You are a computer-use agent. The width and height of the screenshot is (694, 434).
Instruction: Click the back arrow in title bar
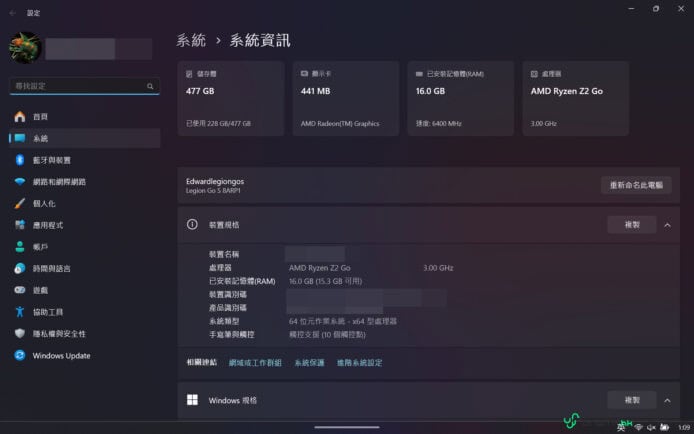(x=12, y=12)
